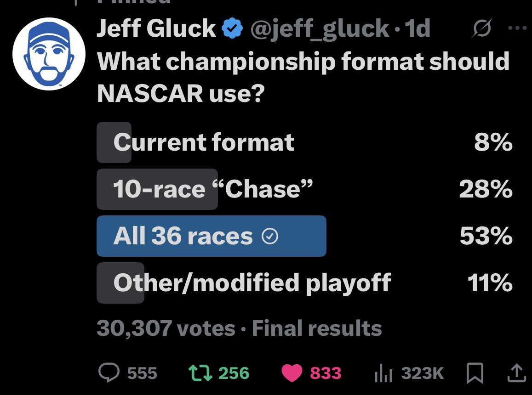Click the 30,307 votes count text

(x=166, y=328)
